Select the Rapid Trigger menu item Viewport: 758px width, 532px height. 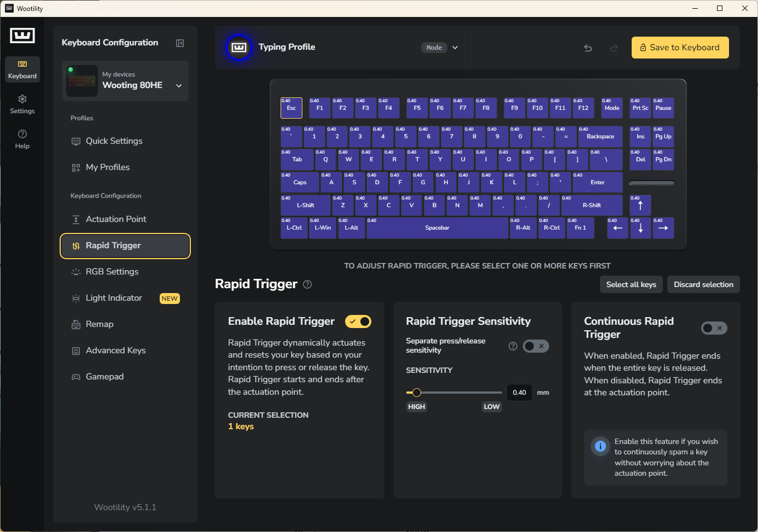tap(125, 246)
